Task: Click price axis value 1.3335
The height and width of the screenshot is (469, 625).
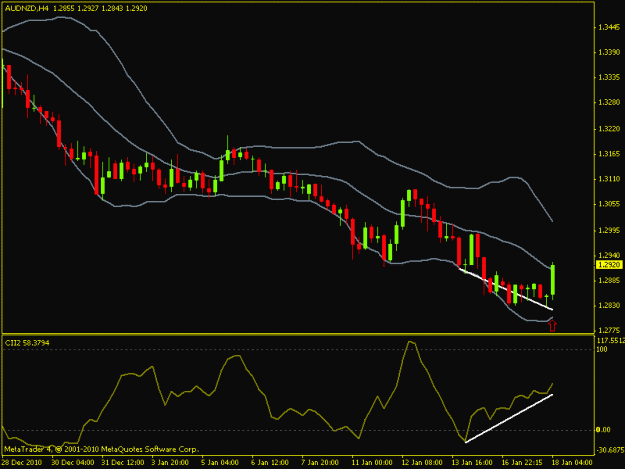Action: click(609, 77)
